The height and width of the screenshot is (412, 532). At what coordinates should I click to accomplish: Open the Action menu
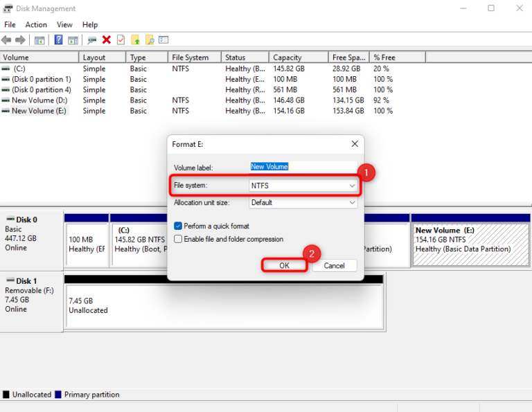(36, 25)
